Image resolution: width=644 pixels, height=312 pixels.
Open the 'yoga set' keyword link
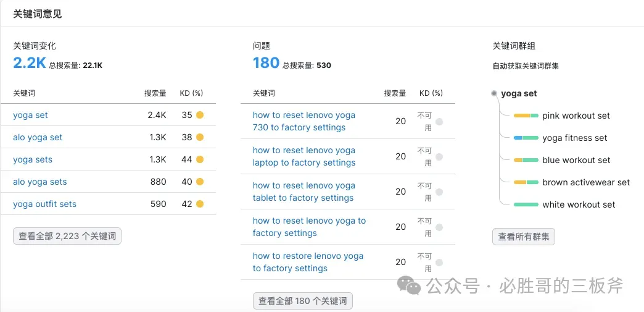30,116
